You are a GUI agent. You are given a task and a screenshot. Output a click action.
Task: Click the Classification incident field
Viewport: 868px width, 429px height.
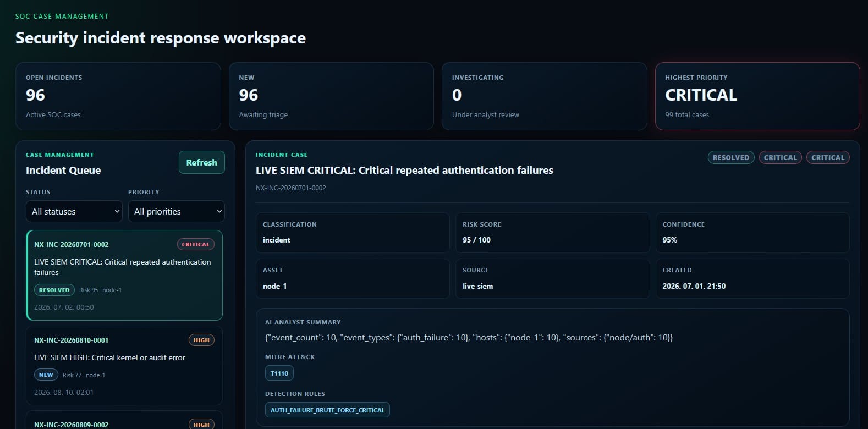click(353, 233)
